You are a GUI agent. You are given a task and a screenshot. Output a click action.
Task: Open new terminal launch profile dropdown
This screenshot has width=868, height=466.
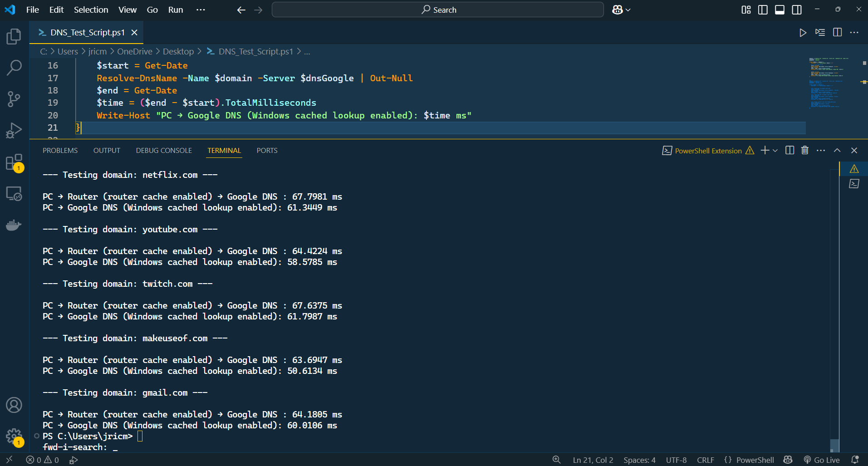775,151
